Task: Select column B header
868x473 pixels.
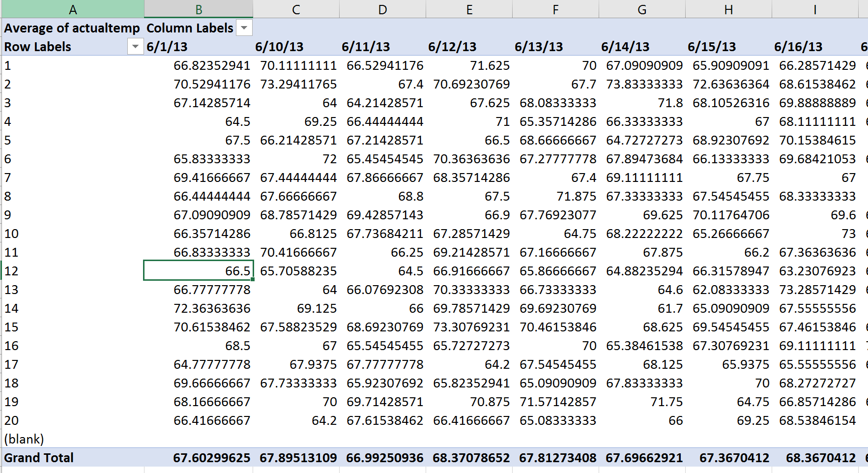Action: 199,9
